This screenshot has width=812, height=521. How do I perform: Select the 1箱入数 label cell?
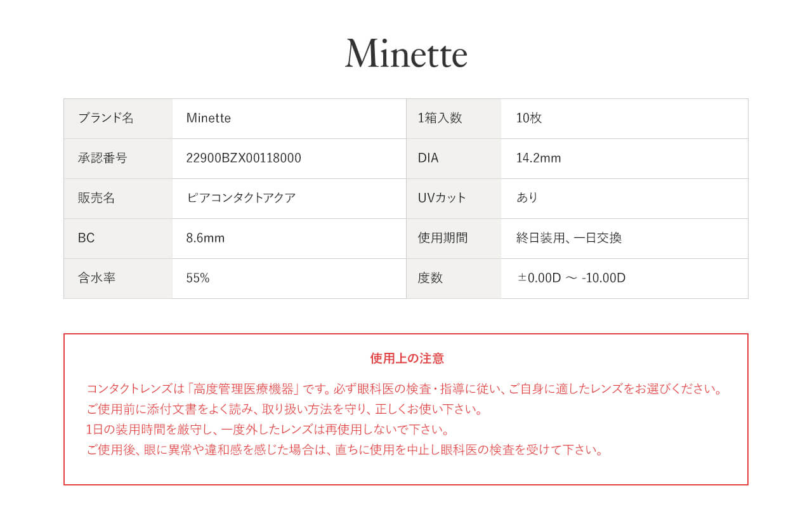454,119
